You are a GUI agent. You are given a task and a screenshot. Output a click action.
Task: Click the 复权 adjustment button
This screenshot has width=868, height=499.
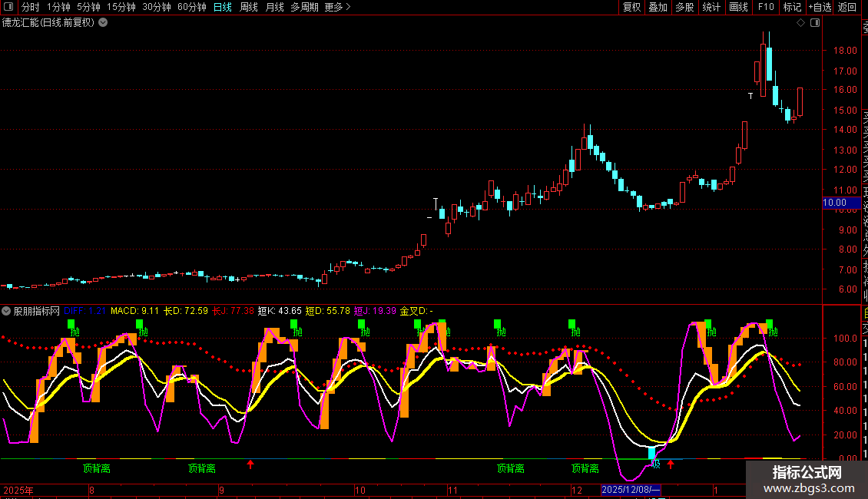point(631,7)
